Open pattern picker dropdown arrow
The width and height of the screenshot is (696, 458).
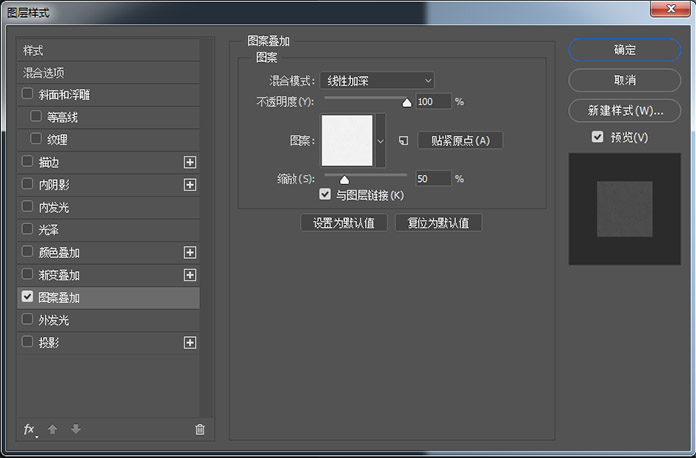click(380, 141)
